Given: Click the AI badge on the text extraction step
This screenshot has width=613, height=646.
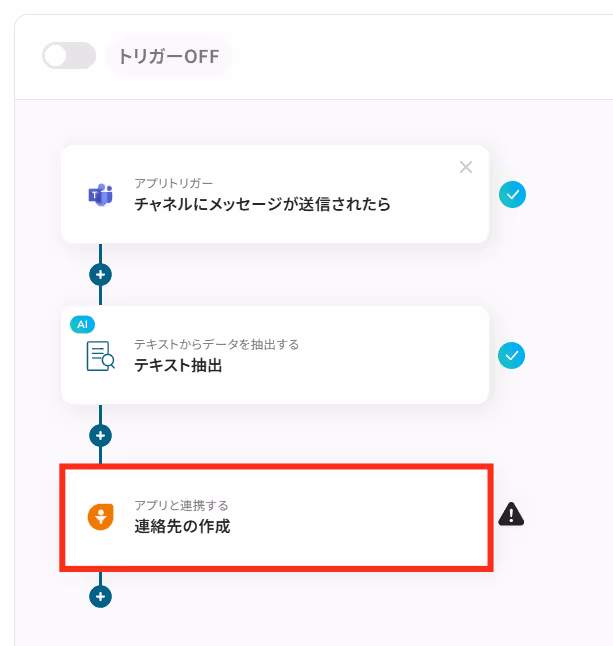Looking at the screenshot, I should tap(82, 324).
